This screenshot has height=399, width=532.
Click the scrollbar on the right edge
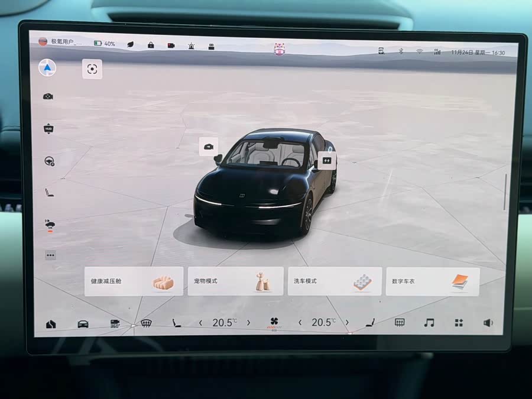(505, 192)
